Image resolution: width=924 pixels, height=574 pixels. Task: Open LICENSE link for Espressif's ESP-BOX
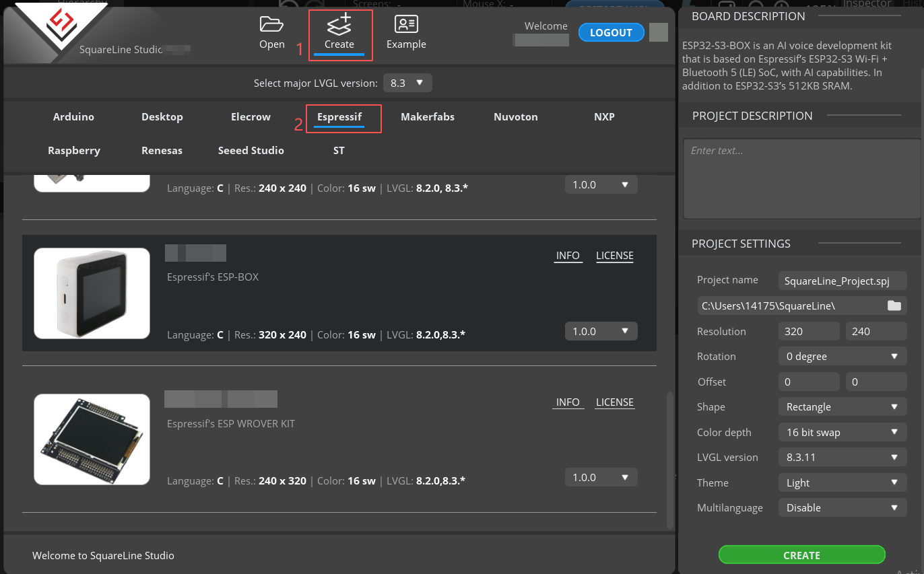pos(615,256)
